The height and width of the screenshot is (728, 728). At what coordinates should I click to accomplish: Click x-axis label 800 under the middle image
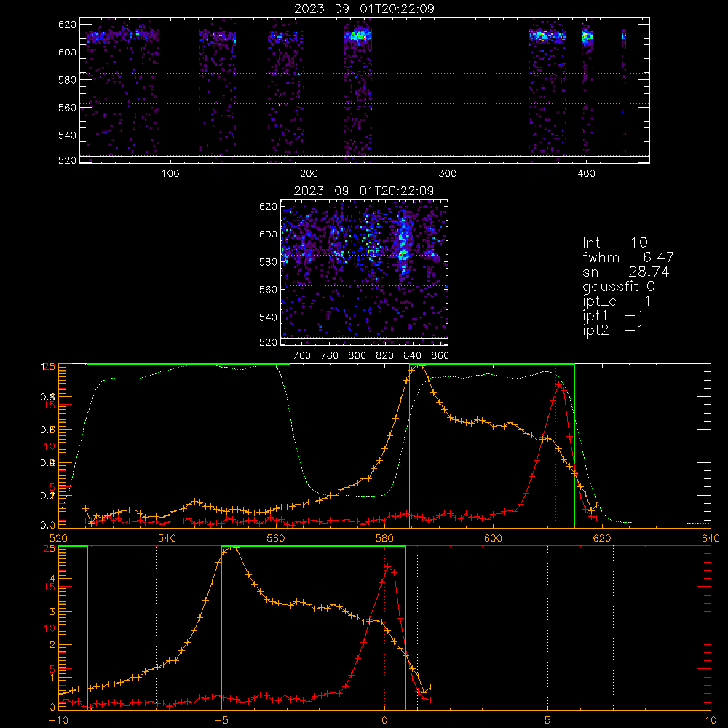coord(357,356)
